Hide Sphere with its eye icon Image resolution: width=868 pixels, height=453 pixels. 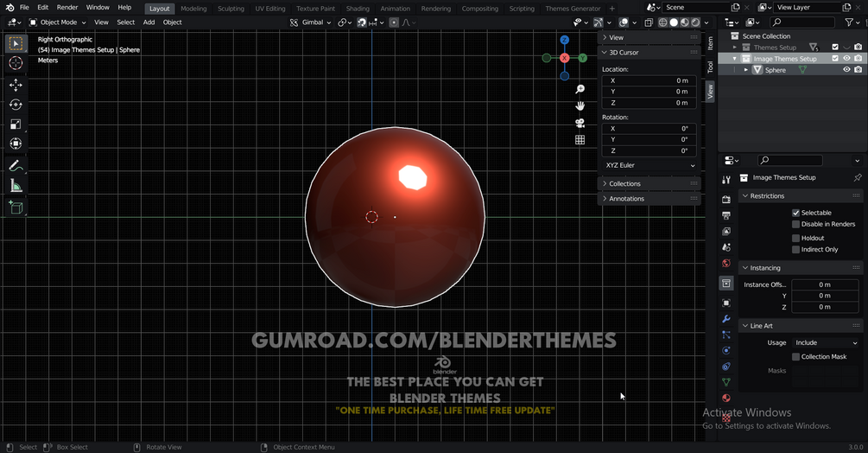pos(846,70)
